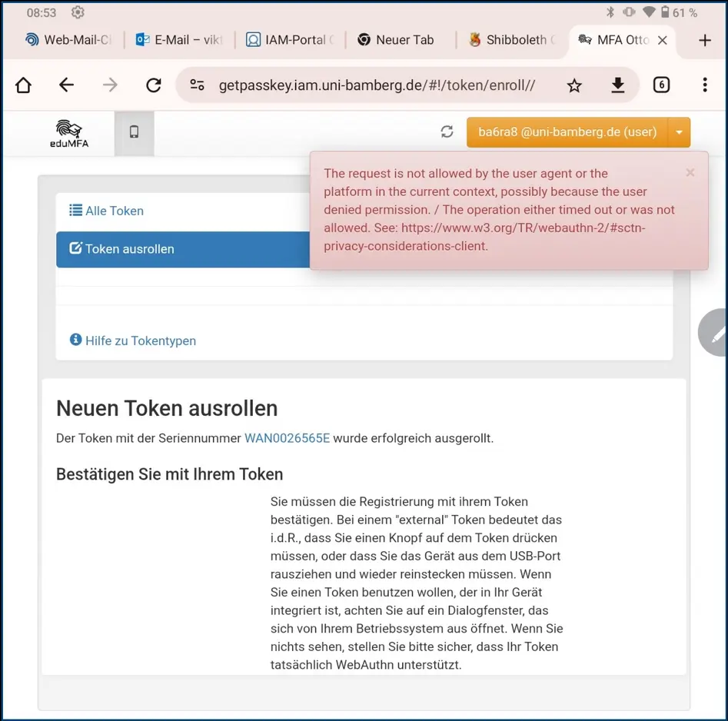This screenshot has width=728, height=721.
Task: Bookmark this page with the star
Action: click(574, 85)
